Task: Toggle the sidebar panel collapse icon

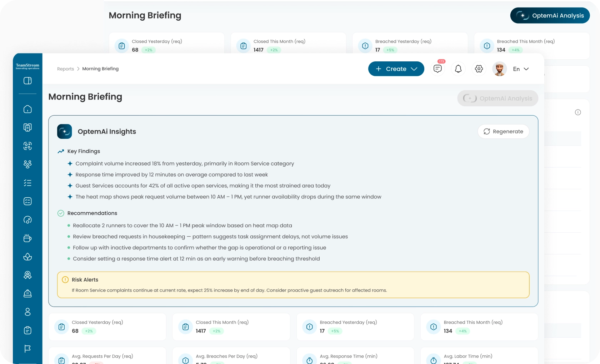Action: click(x=27, y=81)
